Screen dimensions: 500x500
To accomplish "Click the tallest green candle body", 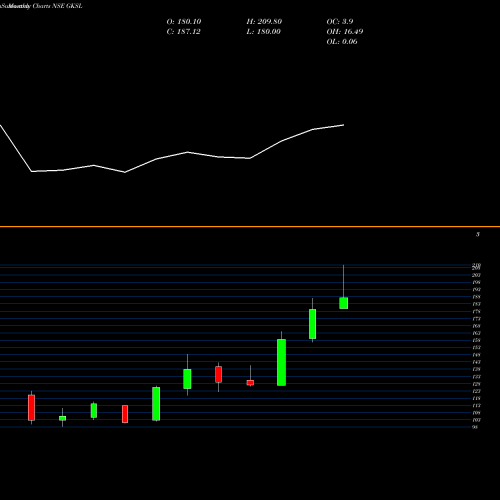I will pos(281,362).
